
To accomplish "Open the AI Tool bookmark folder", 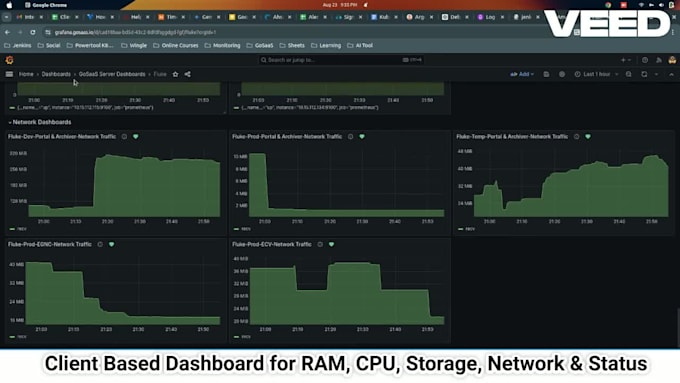I will pos(360,46).
